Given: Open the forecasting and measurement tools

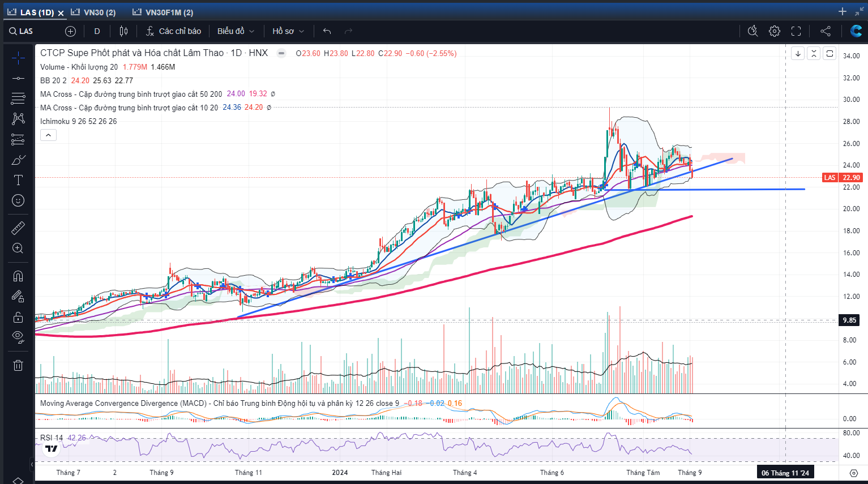Looking at the screenshot, I should [18, 139].
